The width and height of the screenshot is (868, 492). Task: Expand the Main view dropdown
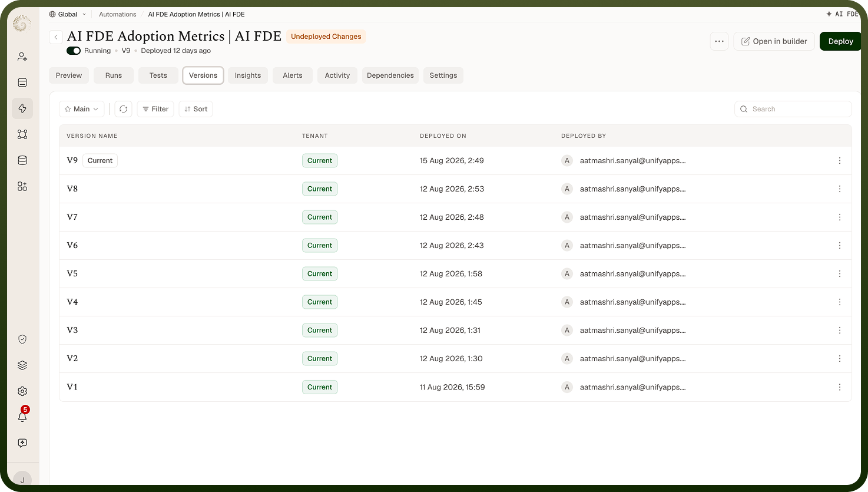[x=82, y=109]
